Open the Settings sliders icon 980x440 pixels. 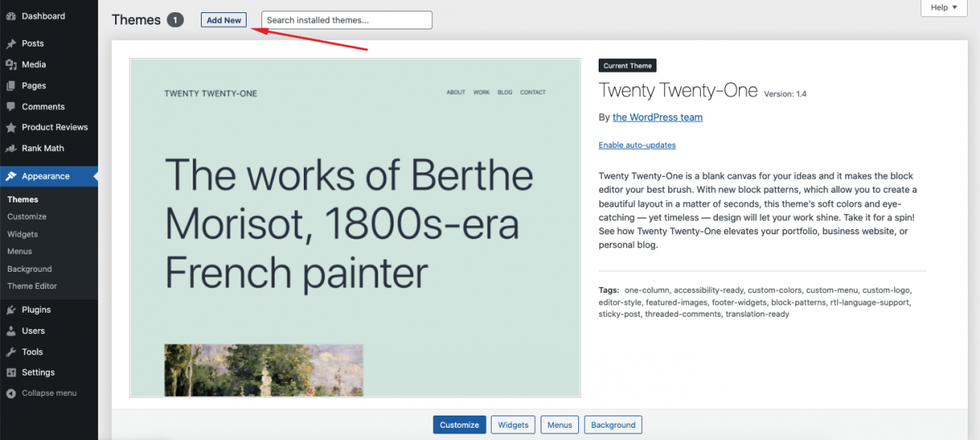click(x=11, y=373)
